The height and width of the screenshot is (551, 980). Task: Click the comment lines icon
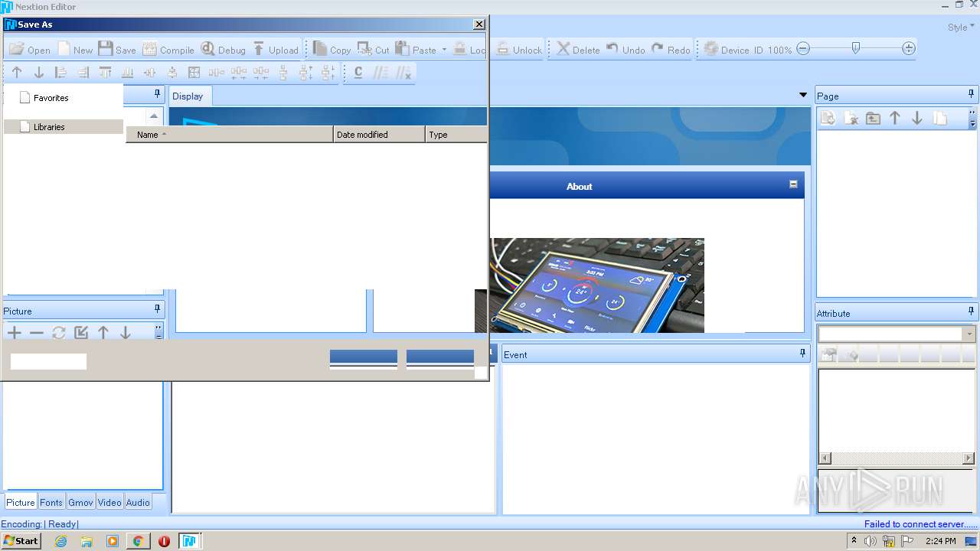(381, 73)
